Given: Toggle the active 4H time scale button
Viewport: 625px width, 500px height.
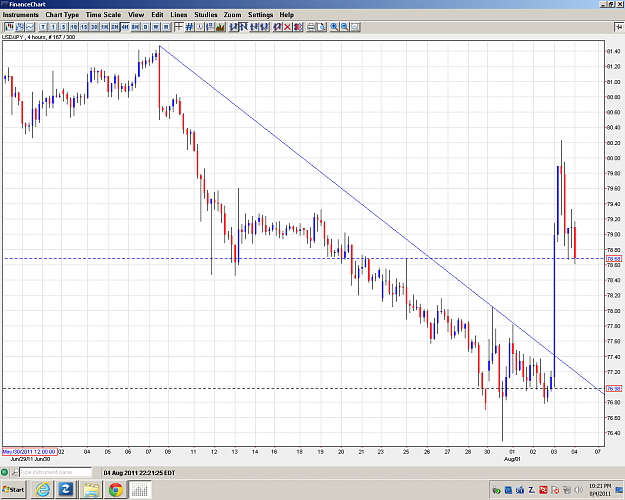Looking at the screenshot, I should point(125,27).
